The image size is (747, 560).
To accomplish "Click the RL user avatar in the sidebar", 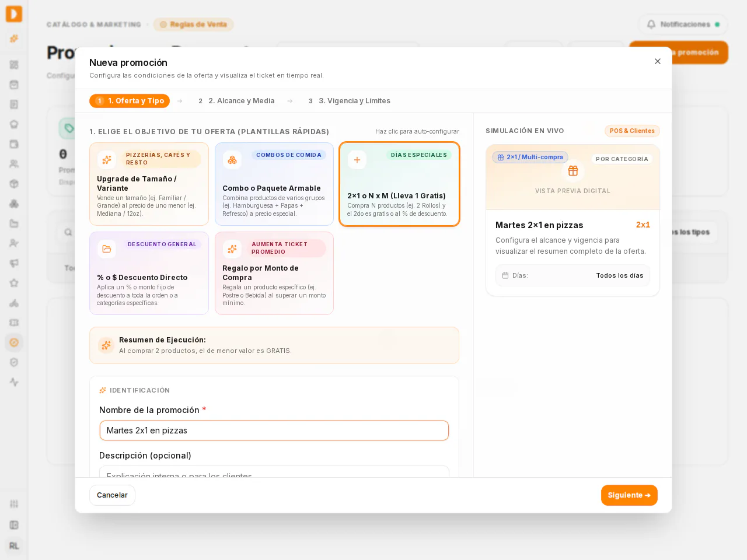I will point(14,546).
